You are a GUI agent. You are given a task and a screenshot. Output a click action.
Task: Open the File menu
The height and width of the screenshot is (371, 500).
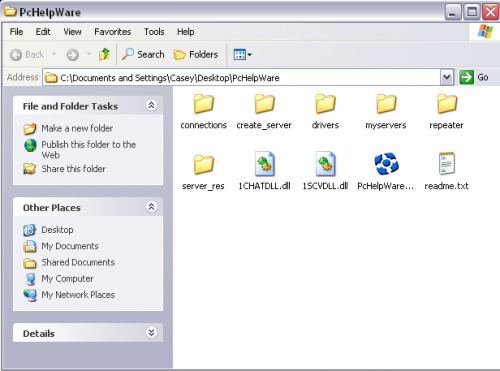point(16,32)
